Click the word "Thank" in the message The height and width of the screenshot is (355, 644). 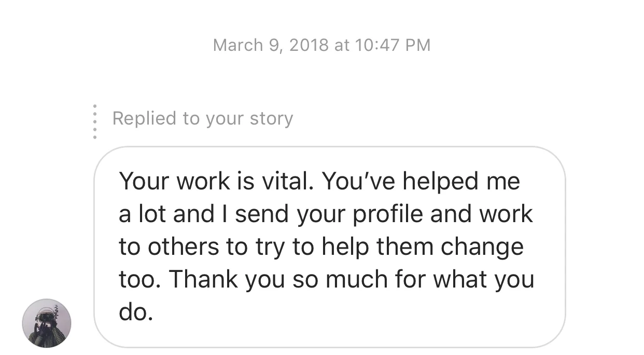point(204,280)
